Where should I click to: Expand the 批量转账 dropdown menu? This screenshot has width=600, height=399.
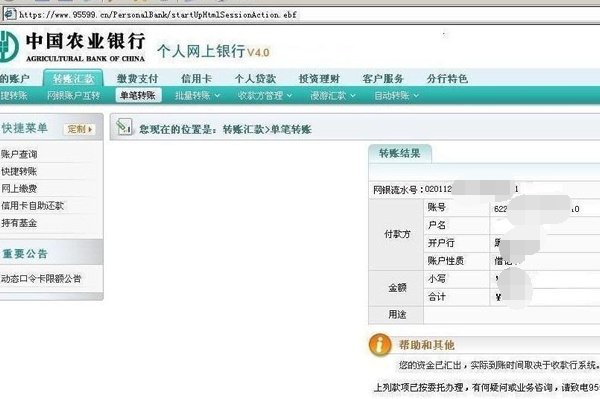tap(197, 95)
